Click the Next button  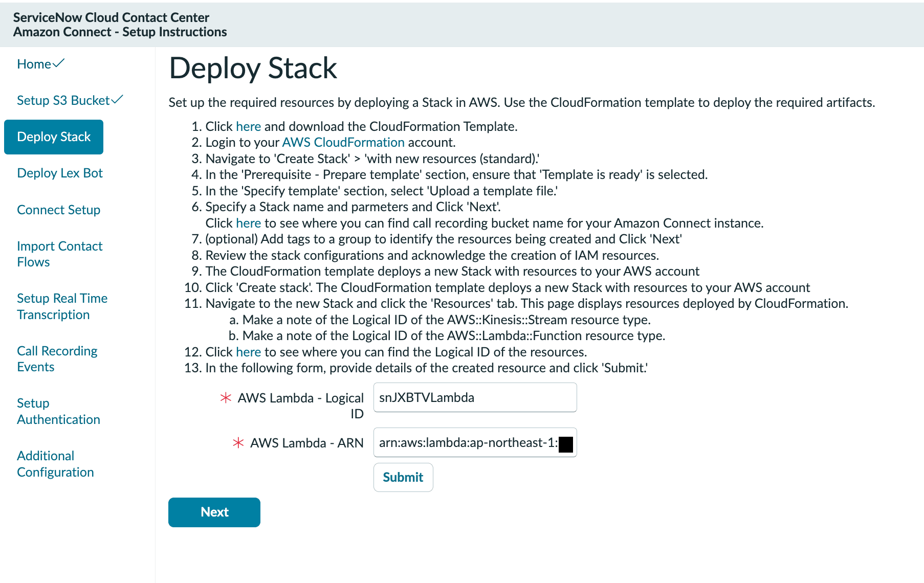click(214, 512)
